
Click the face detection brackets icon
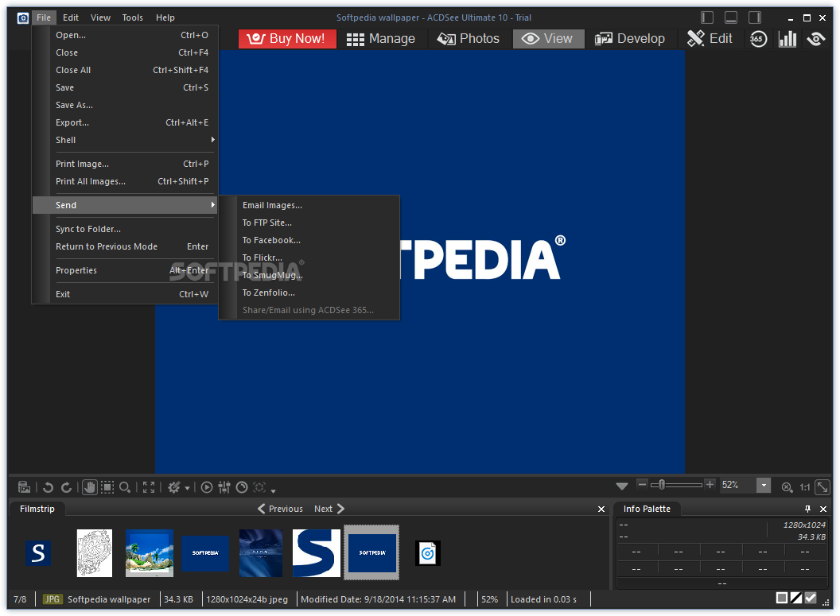pos(259,487)
